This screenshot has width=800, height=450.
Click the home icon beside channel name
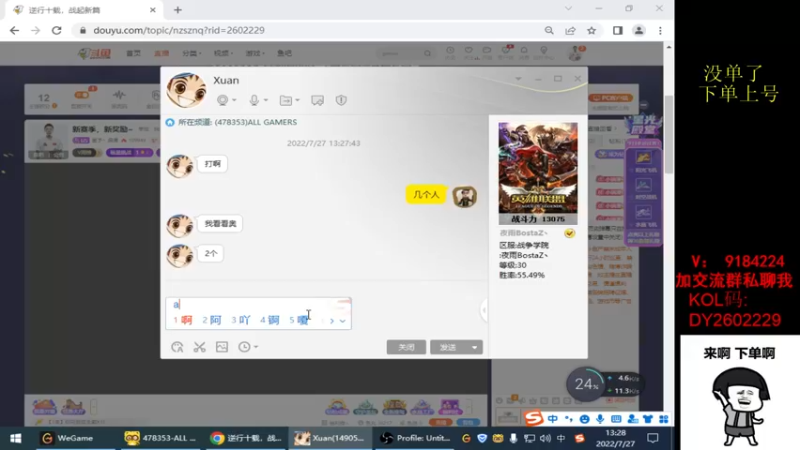(170, 122)
